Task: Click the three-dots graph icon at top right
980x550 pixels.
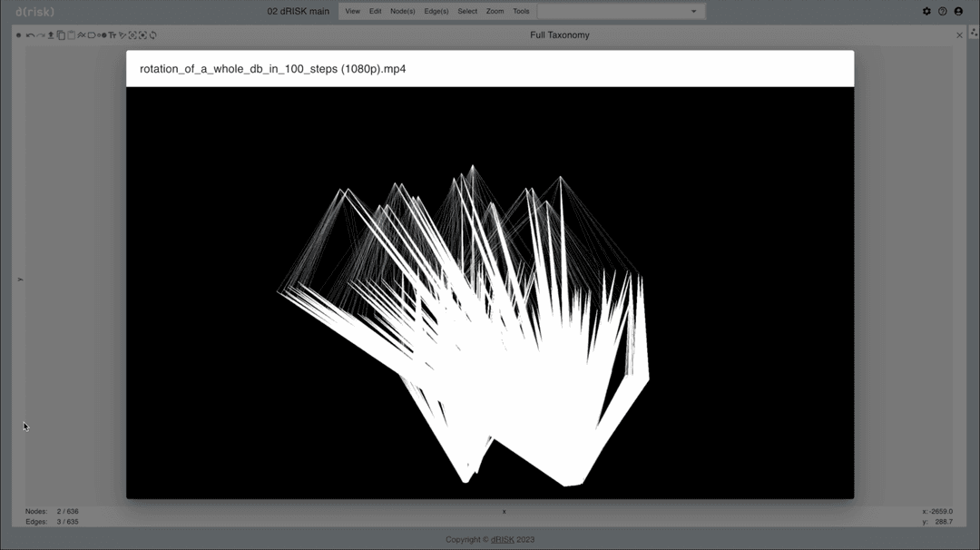Action: point(975,32)
